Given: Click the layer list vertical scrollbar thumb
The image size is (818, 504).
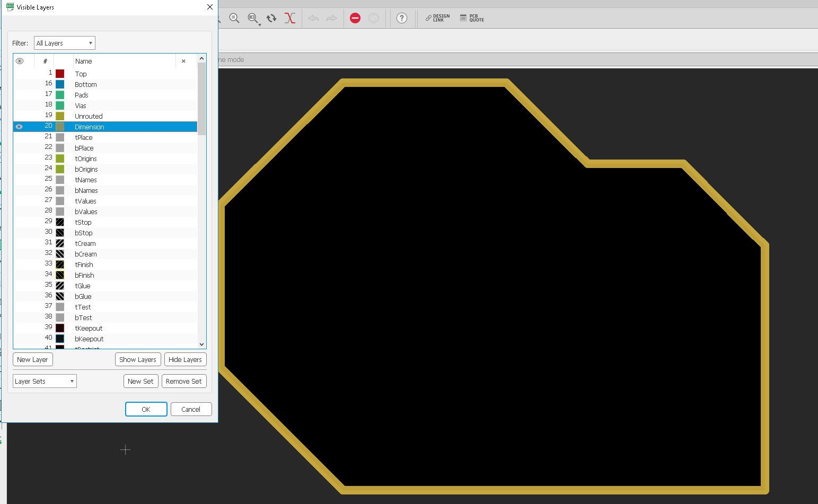Looking at the screenshot, I should (x=201, y=99).
